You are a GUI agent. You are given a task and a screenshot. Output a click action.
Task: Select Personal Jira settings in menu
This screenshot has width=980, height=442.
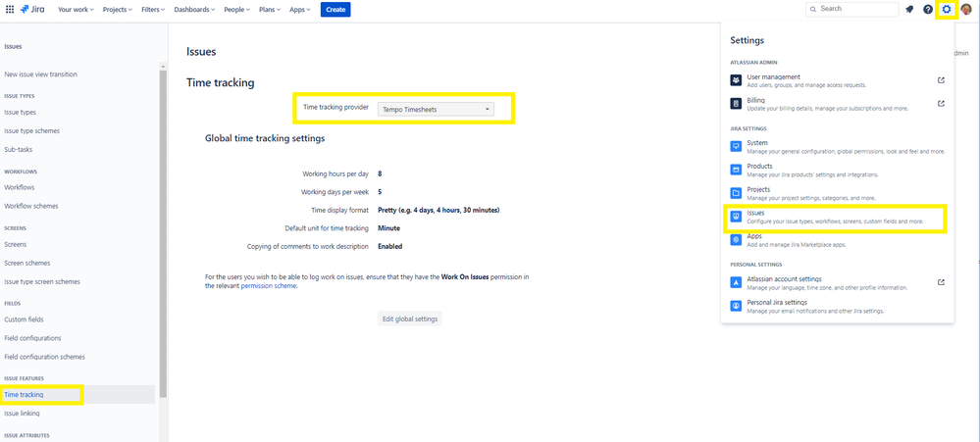tap(838, 306)
